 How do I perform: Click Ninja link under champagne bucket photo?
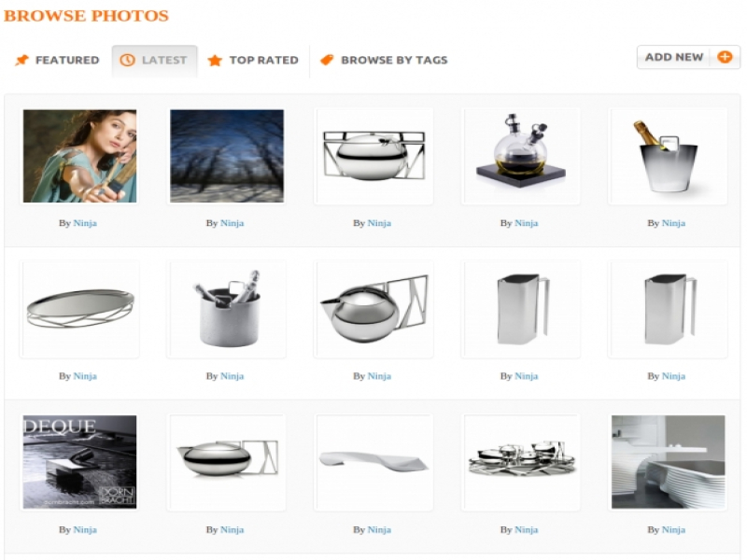[673, 223]
